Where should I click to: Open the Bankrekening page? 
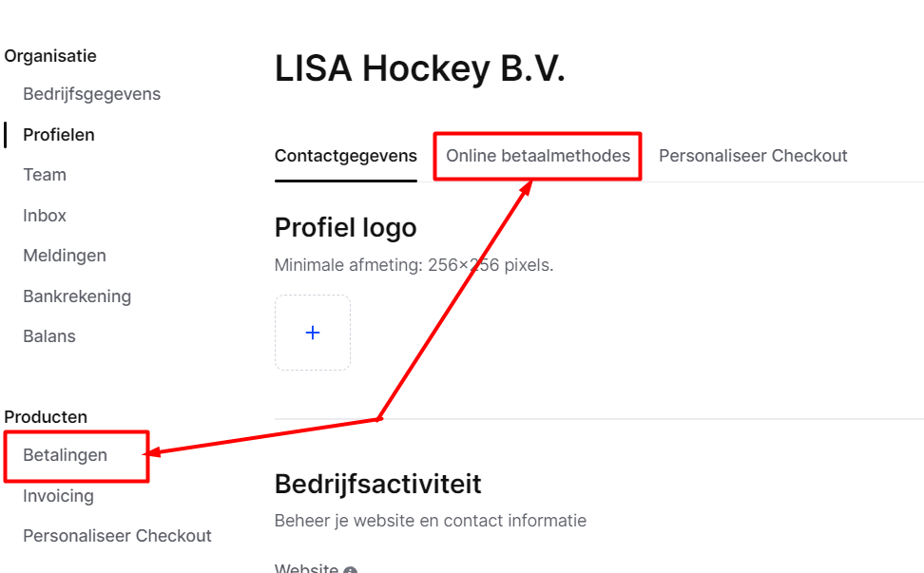(x=77, y=296)
